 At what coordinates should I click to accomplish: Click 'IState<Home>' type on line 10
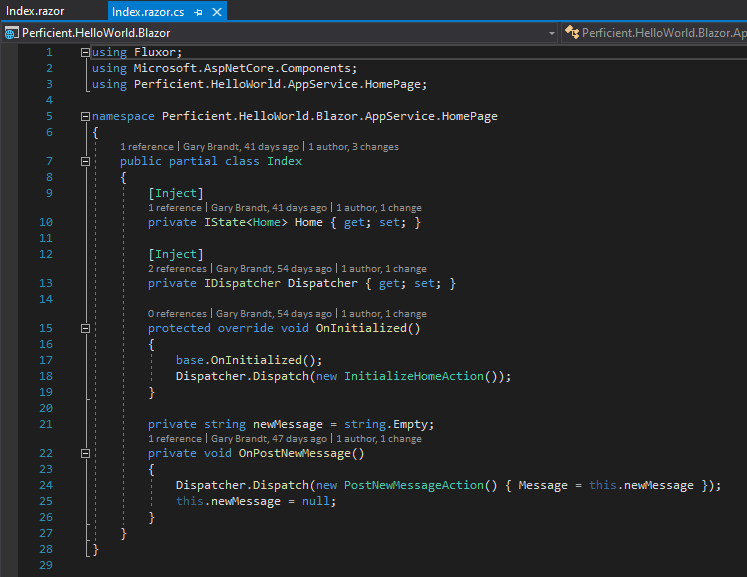246,222
